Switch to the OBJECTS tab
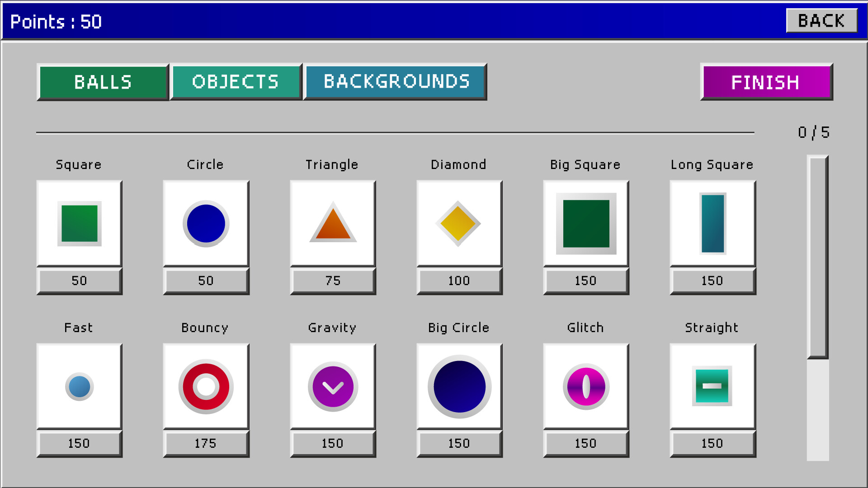Viewport: 868px width, 488px height. coord(236,82)
